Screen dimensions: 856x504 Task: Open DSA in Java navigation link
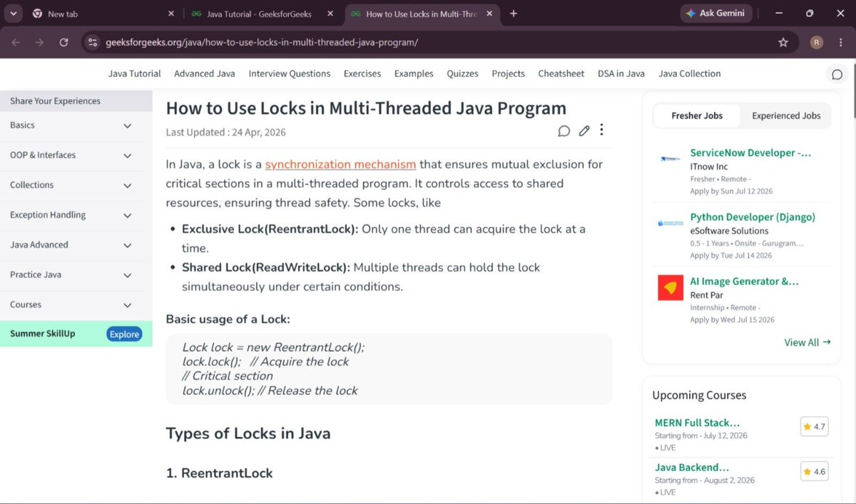(621, 73)
